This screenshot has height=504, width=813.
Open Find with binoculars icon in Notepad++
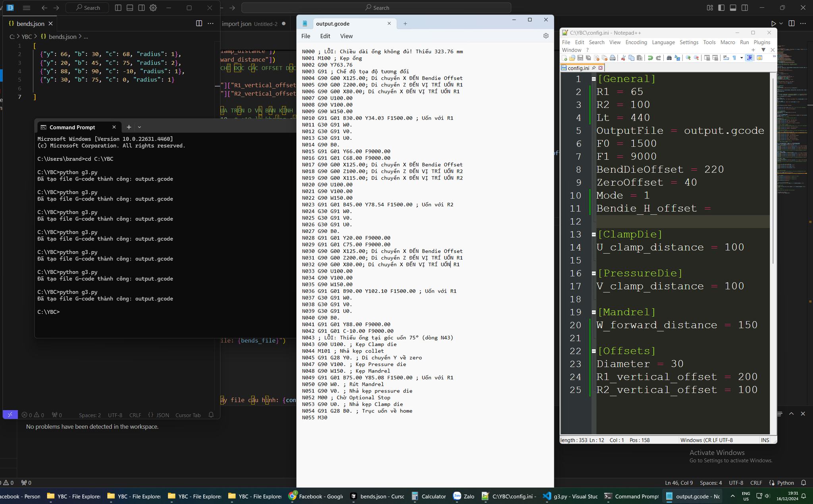pyautogui.click(x=669, y=58)
